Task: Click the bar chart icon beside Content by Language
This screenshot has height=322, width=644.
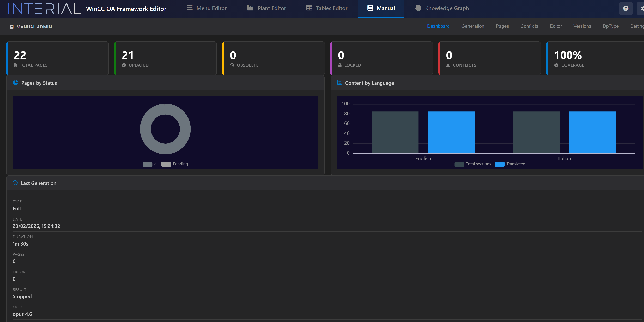Action: coord(339,83)
